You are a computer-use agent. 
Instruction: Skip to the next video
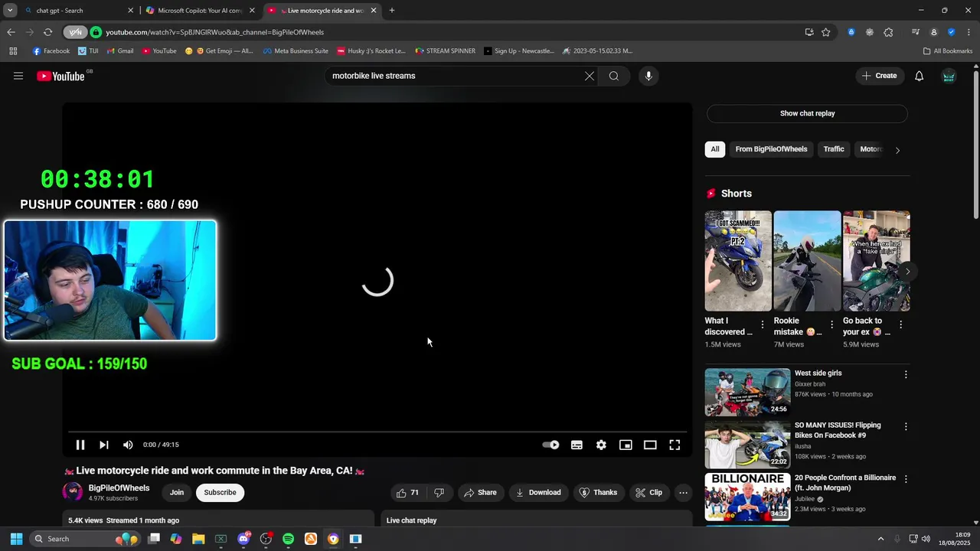104,445
